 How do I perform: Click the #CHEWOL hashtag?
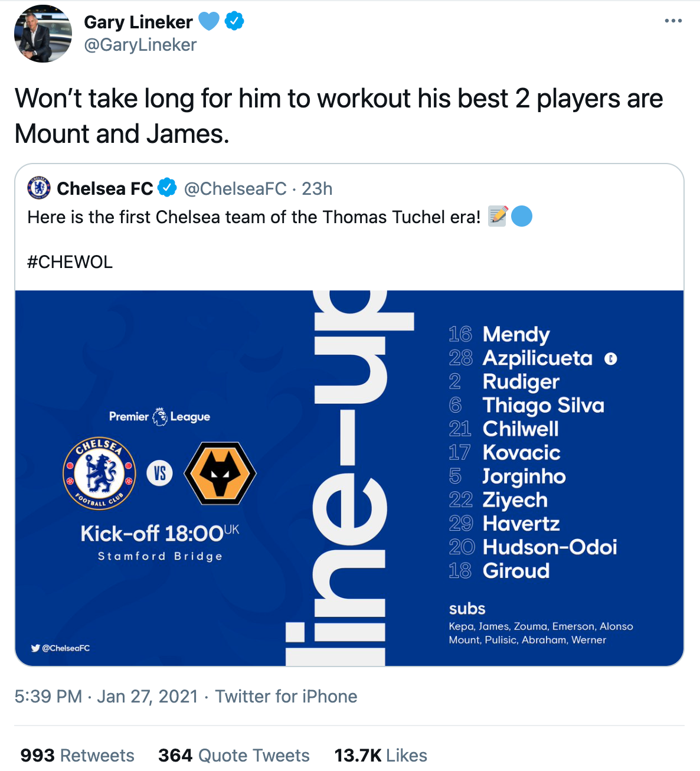point(70,262)
